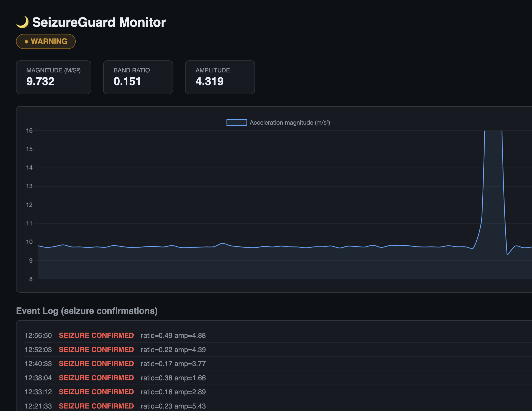
Task: Select SEIZURE CONFIRMED label at 12:40:33
Action: pyautogui.click(x=96, y=364)
